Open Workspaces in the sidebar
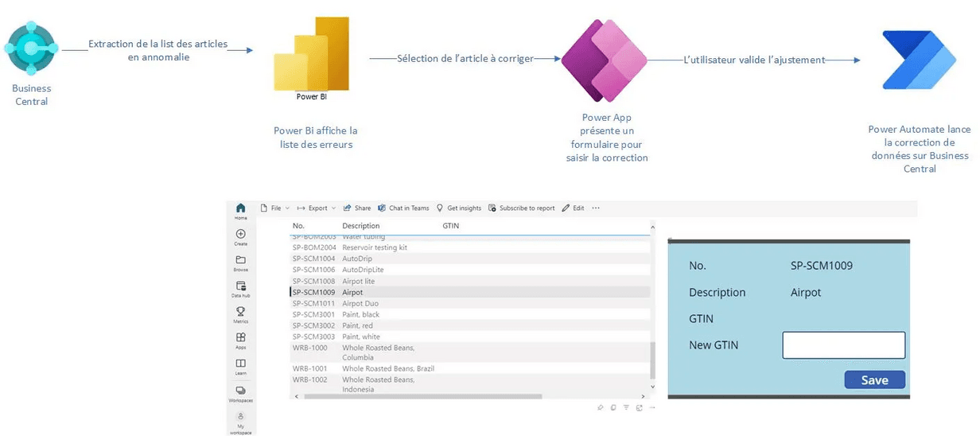 (240, 391)
